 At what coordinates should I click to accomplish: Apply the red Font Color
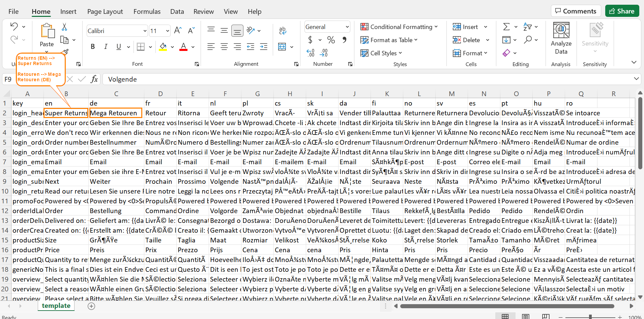tap(183, 47)
